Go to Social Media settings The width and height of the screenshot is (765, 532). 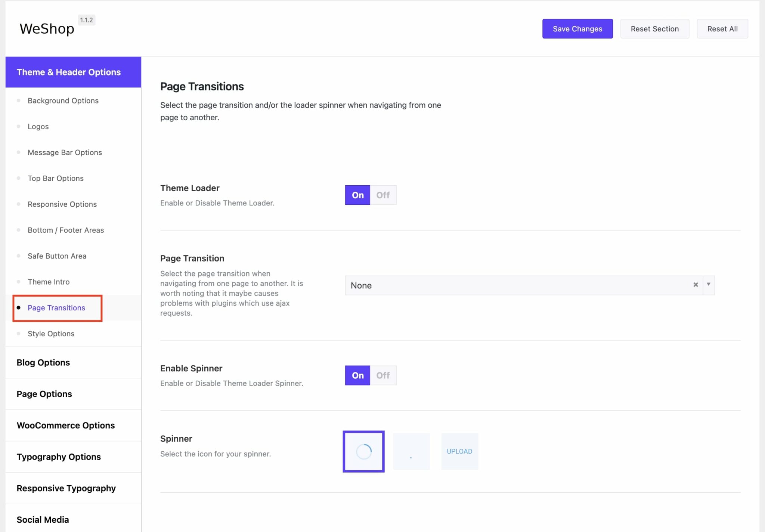42,519
